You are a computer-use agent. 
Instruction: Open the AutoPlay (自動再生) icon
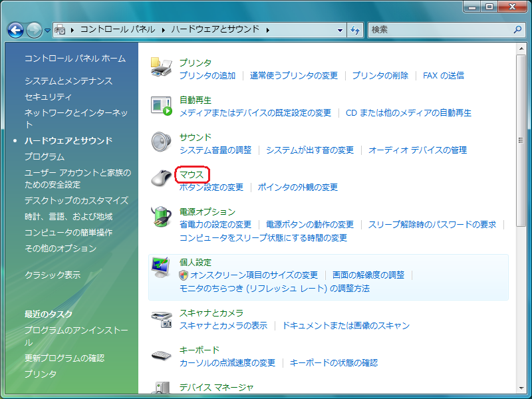(x=162, y=106)
